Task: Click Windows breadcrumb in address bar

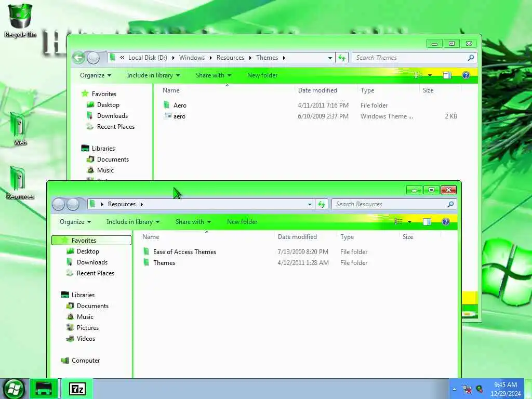Action: (192, 58)
